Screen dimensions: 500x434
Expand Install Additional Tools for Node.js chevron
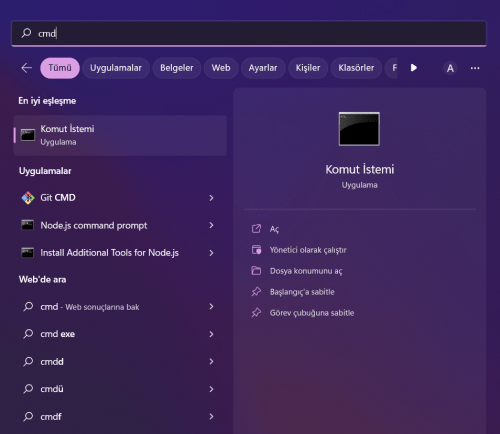point(211,253)
